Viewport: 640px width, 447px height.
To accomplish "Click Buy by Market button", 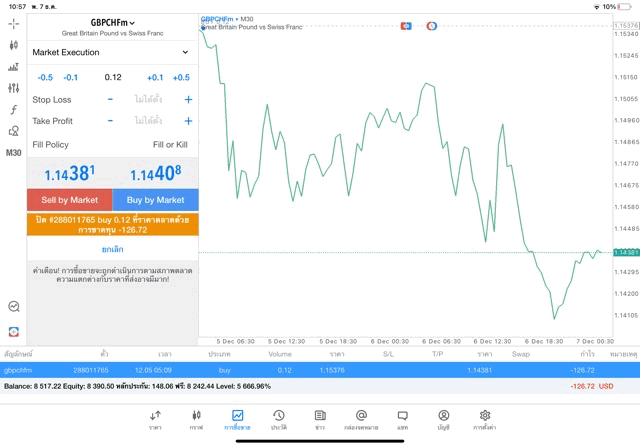I will coord(156,200).
